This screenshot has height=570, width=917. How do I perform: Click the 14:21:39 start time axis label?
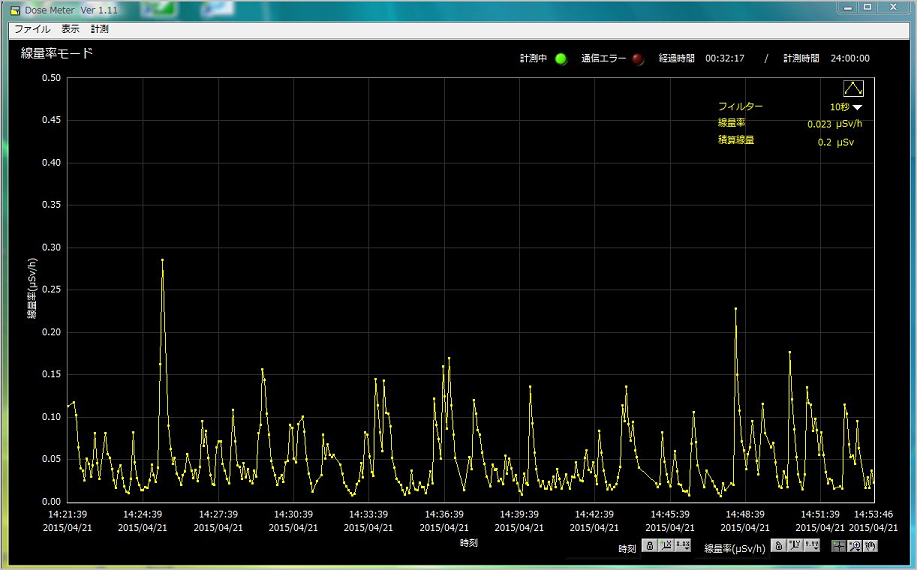[x=68, y=514]
